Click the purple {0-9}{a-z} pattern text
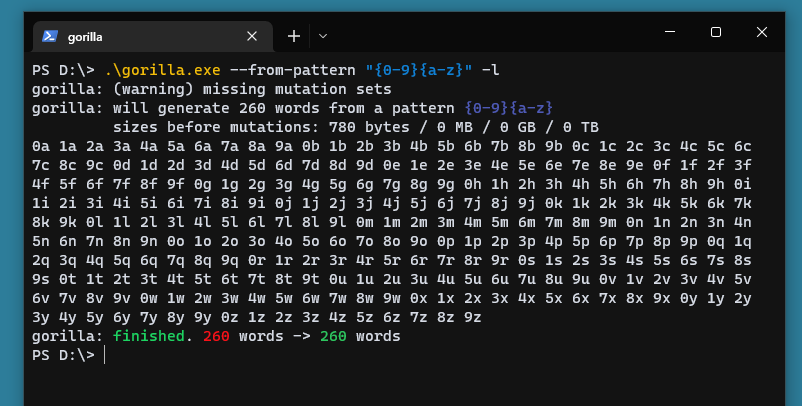 pos(509,108)
